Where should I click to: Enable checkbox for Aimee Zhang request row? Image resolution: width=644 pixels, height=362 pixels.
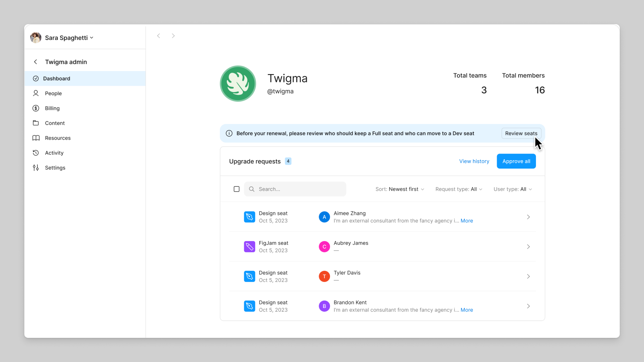click(x=236, y=217)
